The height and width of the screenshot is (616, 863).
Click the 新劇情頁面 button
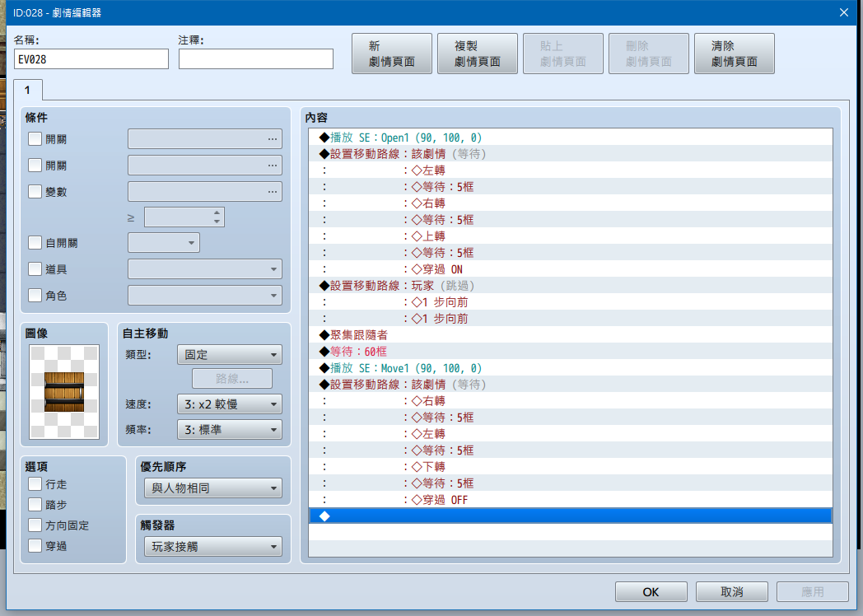[392, 54]
